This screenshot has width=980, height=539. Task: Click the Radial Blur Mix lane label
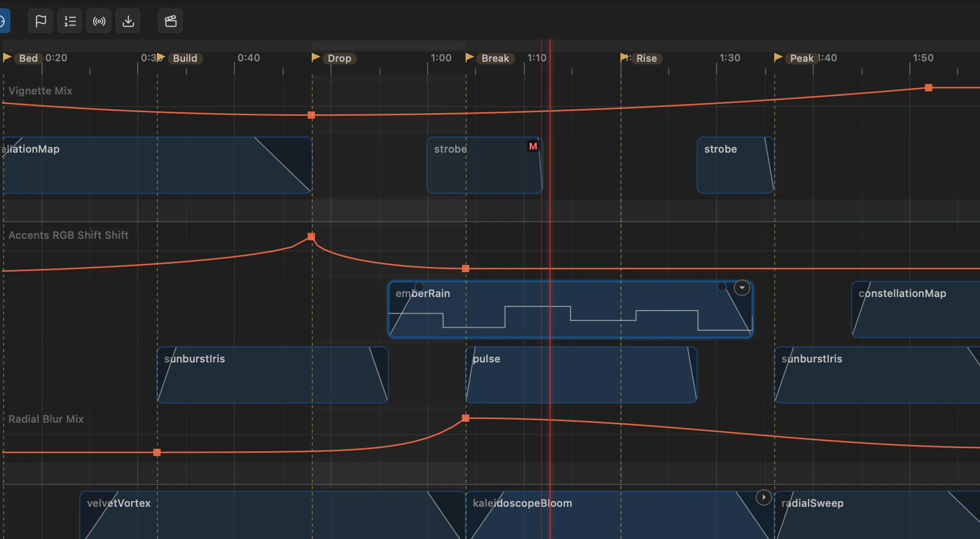point(46,419)
